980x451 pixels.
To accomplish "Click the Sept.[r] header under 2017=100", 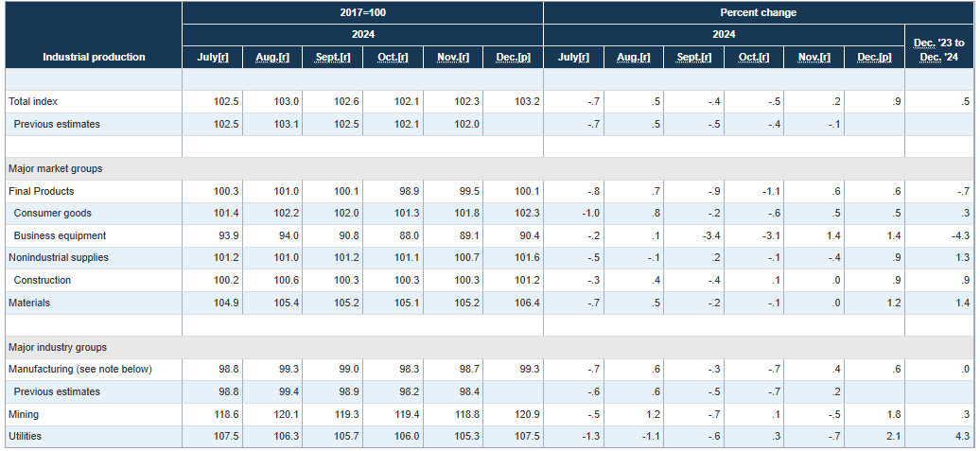I will tap(332, 58).
